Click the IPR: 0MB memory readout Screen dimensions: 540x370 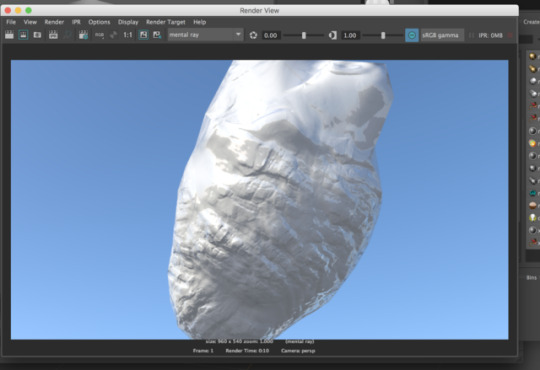(490, 35)
